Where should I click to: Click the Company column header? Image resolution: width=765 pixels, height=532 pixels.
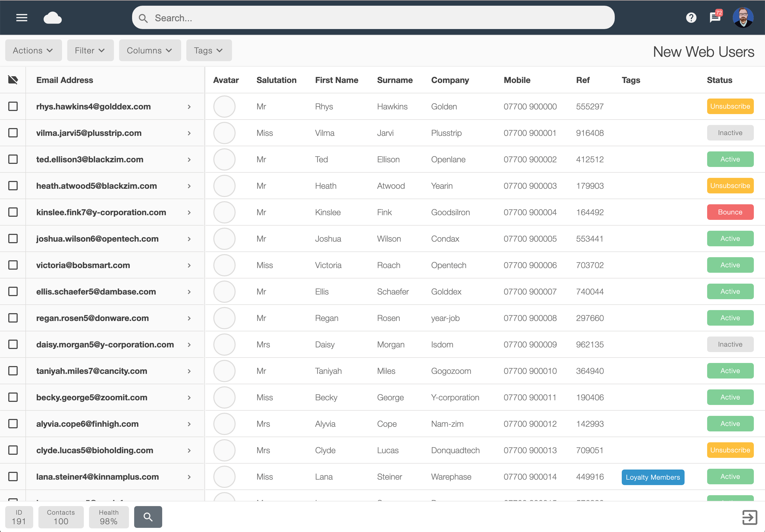click(x=450, y=80)
